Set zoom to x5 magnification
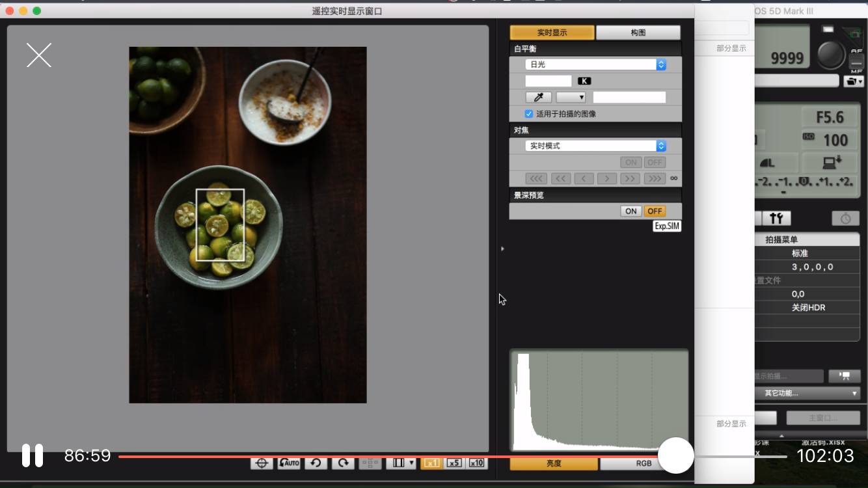Image resolution: width=868 pixels, height=488 pixels. point(454,463)
